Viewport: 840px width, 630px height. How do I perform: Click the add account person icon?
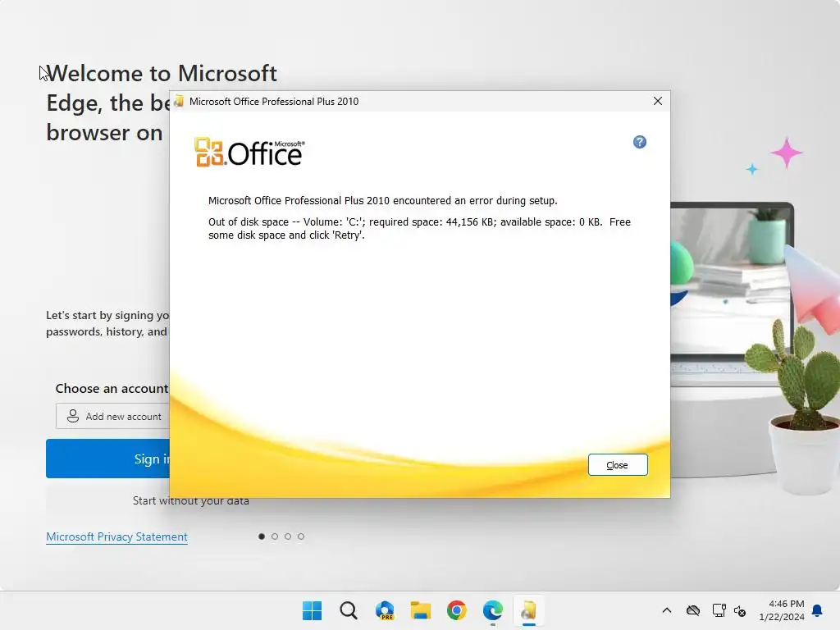tap(73, 416)
